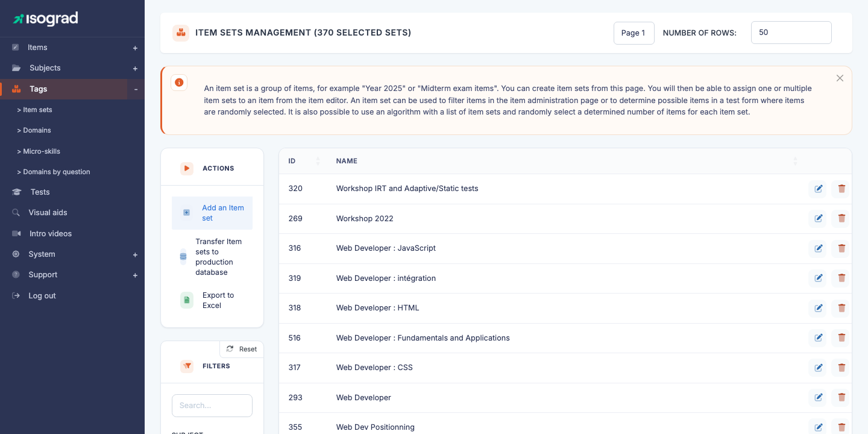Click Add an Item set
Viewport: 868px width, 434px height.
coord(212,213)
